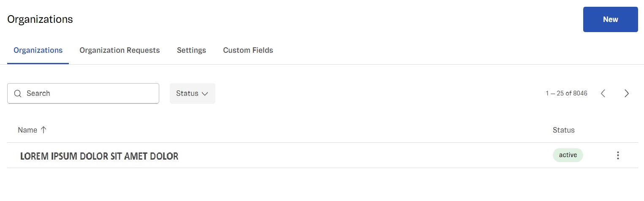Switch to the Custom Fields tab
This screenshot has width=644, height=201.
(248, 50)
